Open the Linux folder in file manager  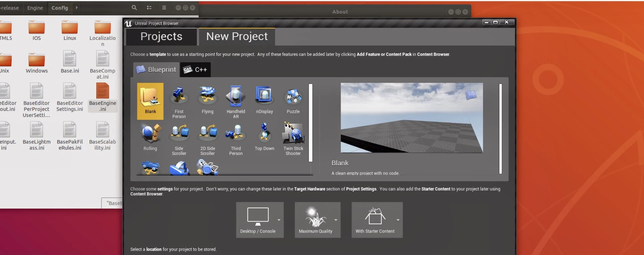coord(70,31)
